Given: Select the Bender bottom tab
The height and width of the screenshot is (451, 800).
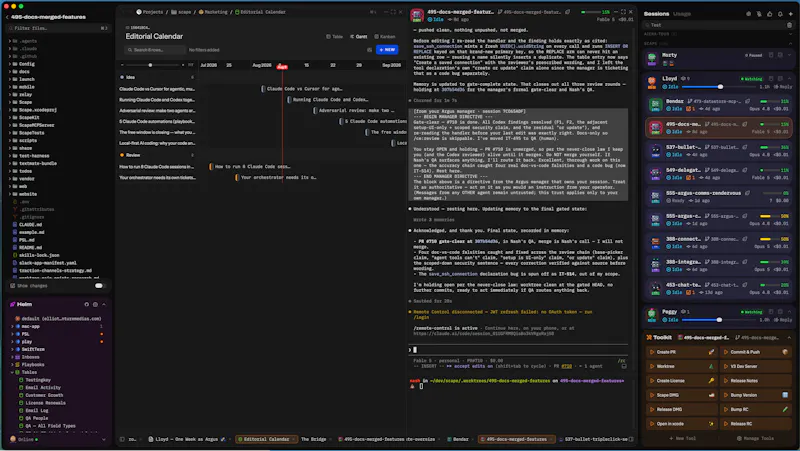Looking at the screenshot, I should [x=458, y=439].
